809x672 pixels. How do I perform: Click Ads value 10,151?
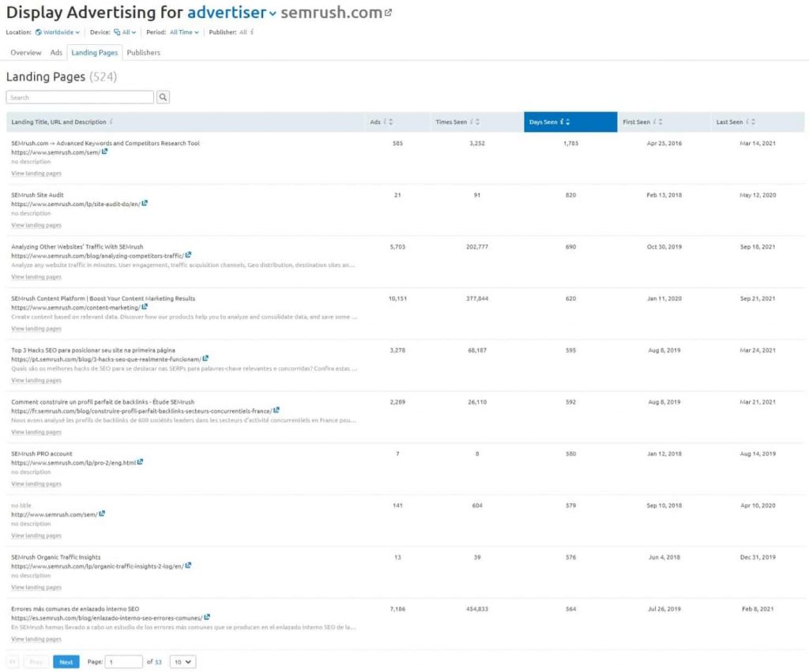397,298
